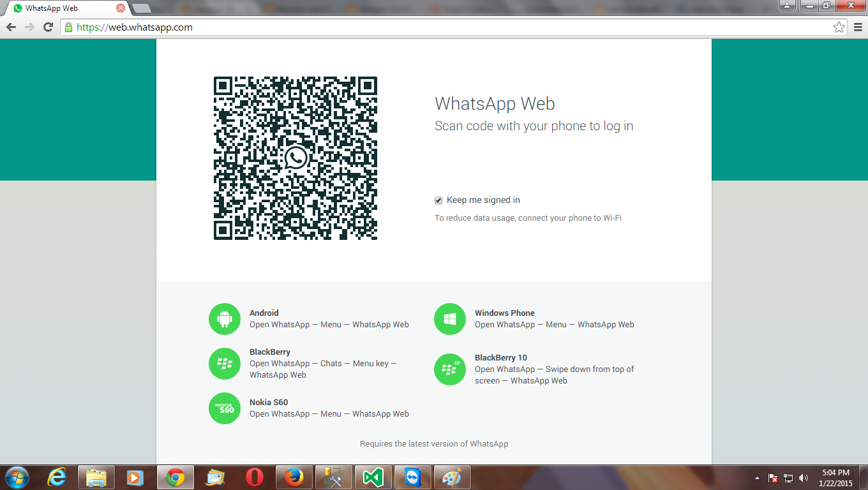The height and width of the screenshot is (490, 868).
Task: Click the BlackBerry platform icon
Action: coord(225,364)
